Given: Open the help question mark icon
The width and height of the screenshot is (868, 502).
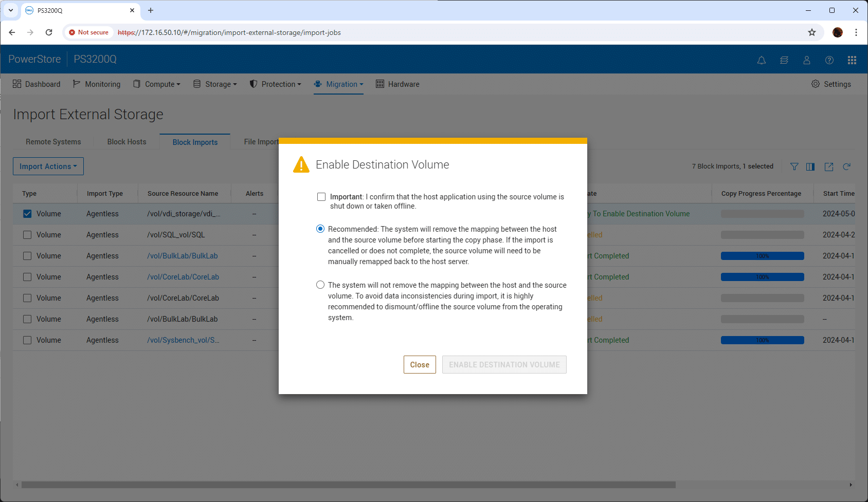Looking at the screenshot, I should click(829, 60).
